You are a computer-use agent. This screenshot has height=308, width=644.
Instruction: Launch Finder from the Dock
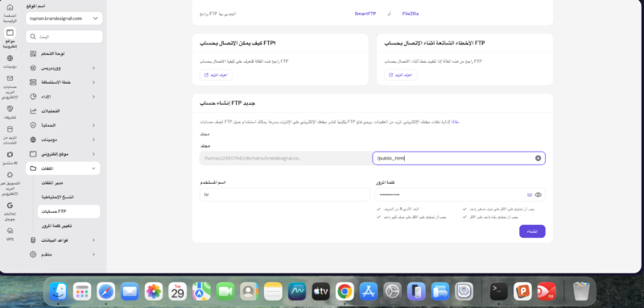[x=58, y=292]
